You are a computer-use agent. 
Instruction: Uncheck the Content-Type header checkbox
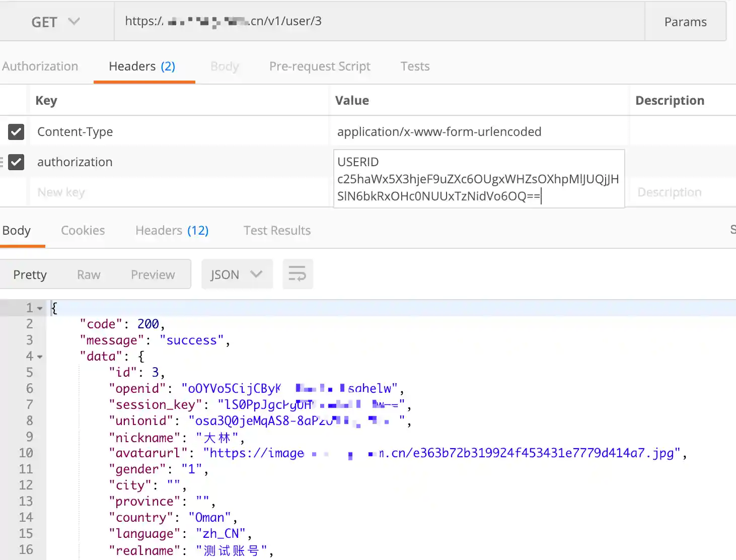tap(16, 132)
